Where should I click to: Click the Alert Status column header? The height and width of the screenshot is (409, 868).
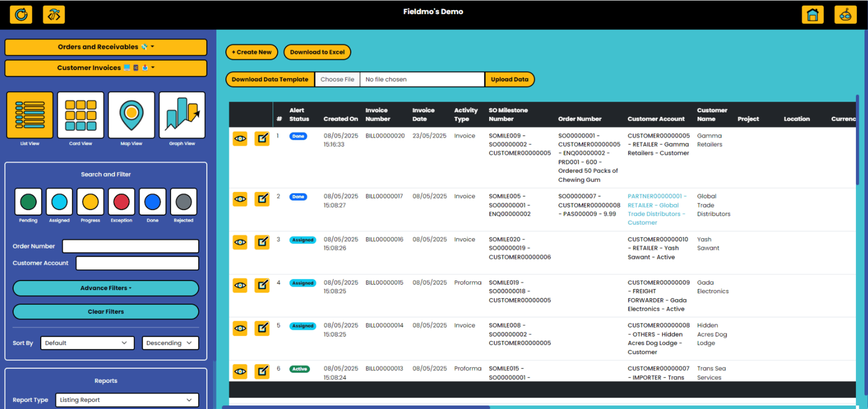tap(299, 114)
